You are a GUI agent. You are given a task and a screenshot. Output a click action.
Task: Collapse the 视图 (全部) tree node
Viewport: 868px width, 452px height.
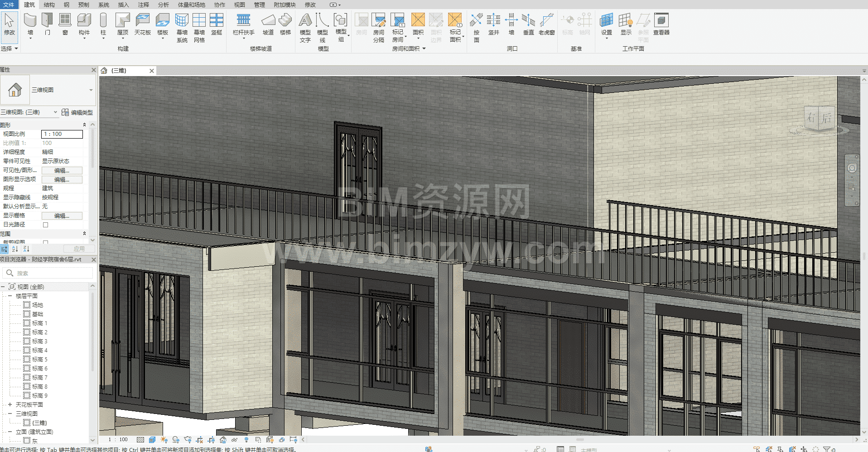click(3, 287)
